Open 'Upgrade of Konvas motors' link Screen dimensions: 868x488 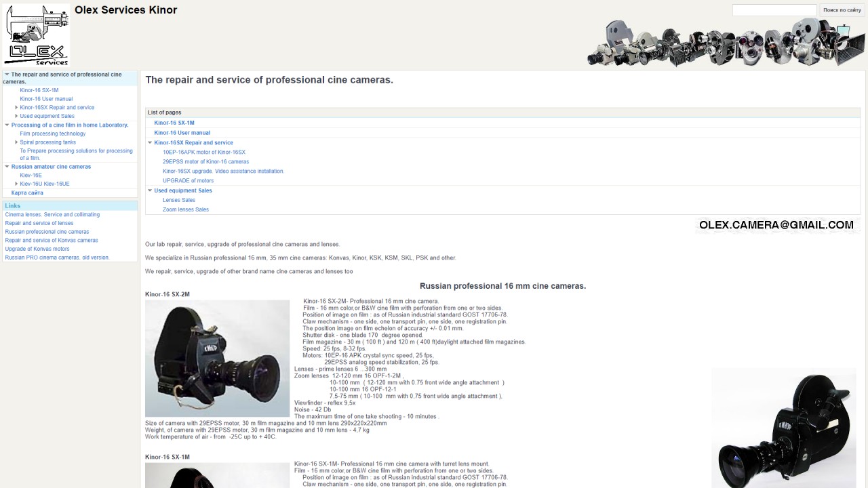coord(37,249)
